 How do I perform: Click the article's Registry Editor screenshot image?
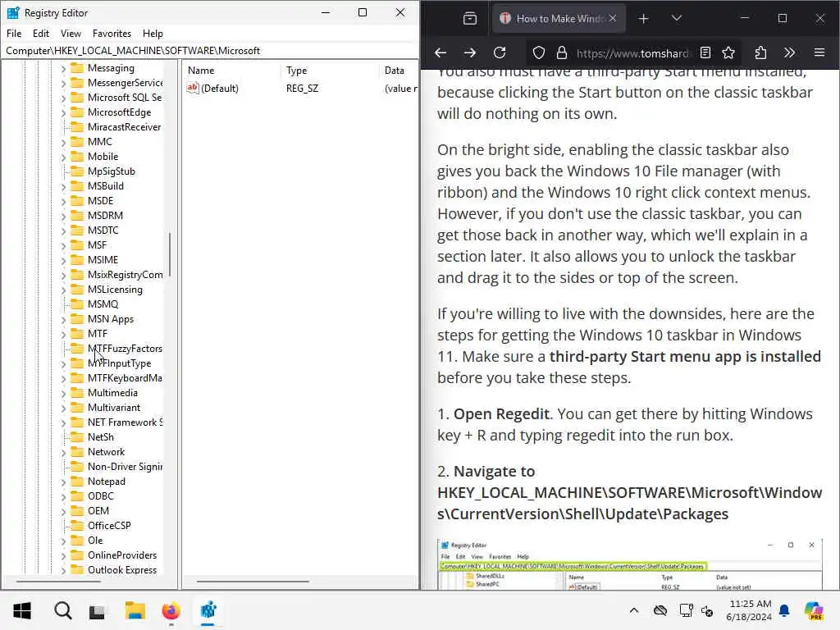click(630, 564)
